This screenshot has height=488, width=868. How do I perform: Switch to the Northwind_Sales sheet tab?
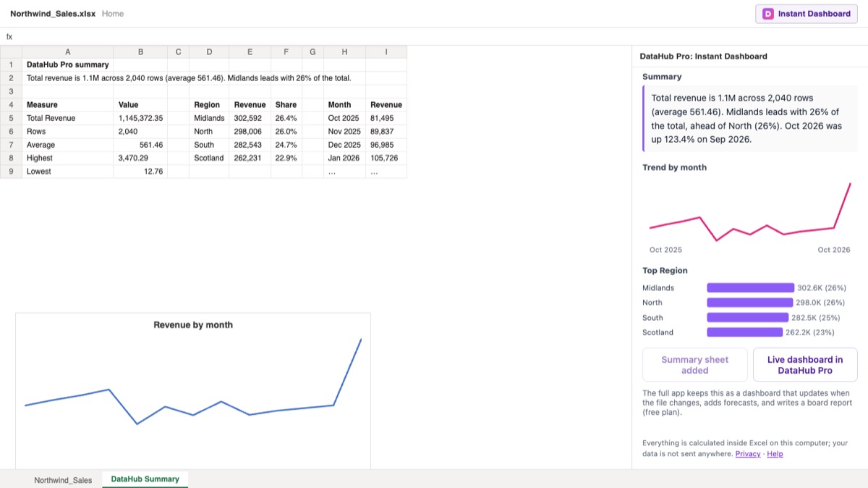63,479
